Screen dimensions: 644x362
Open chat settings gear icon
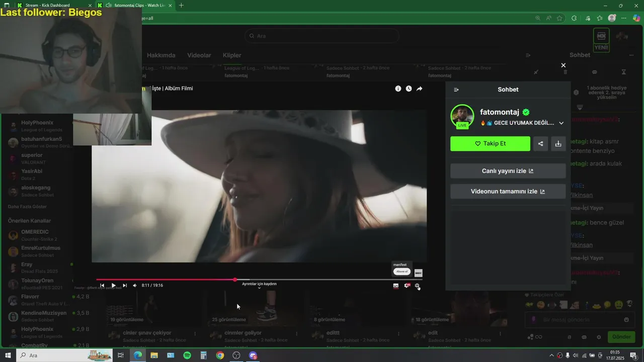point(599,337)
